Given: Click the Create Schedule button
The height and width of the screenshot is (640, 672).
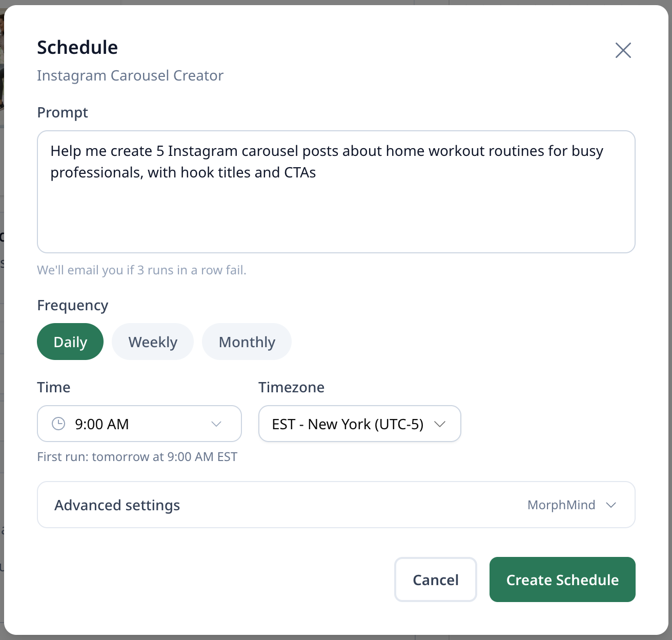Looking at the screenshot, I should [x=562, y=579].
